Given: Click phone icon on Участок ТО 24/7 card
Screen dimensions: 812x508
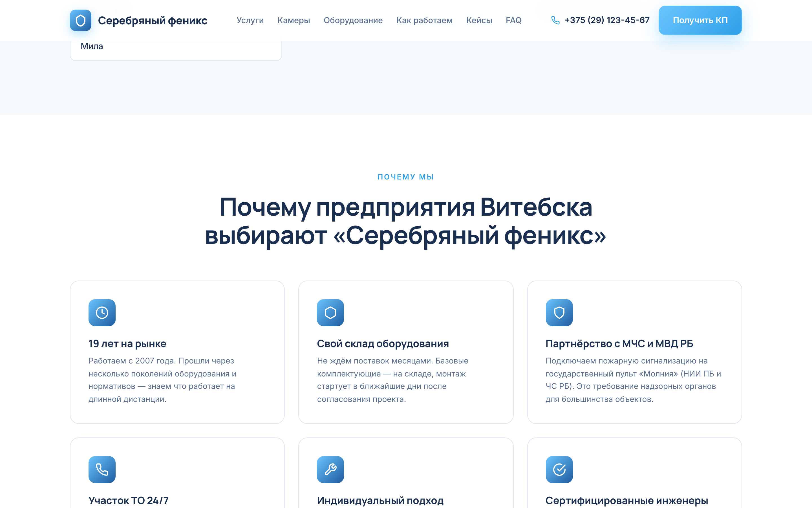Looking at the screenshot, I should coord(102,469).
